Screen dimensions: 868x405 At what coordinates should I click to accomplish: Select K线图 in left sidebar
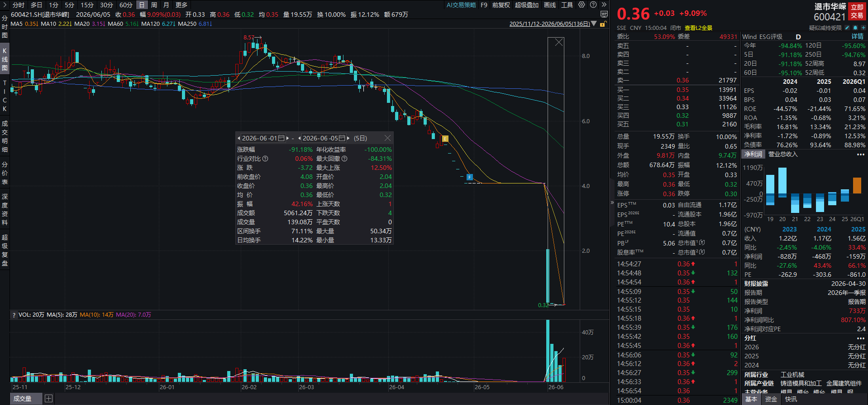5,59
